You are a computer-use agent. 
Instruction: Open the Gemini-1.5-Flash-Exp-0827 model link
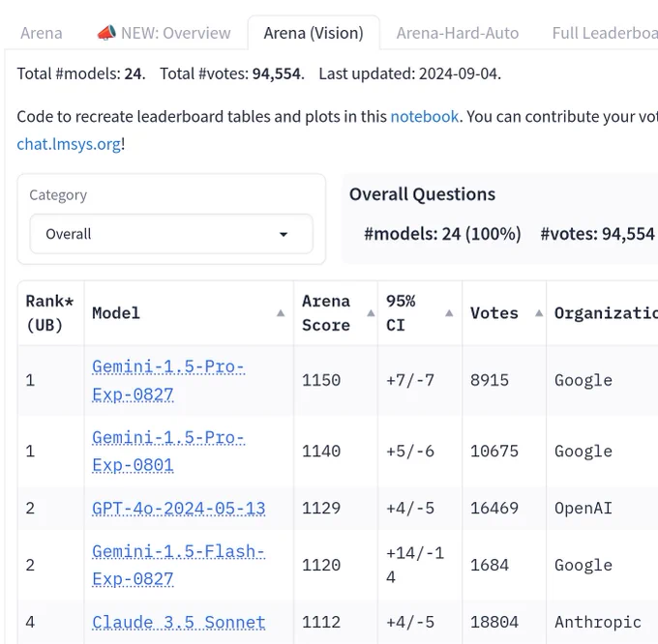(x=178, y=565)
